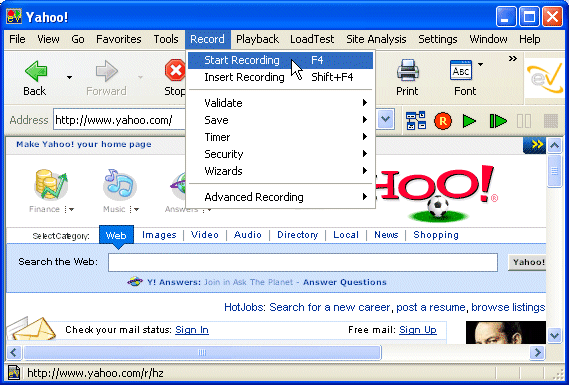Expand the Save submenu
This screenshot has height=385, width=569.
[281, 120]
